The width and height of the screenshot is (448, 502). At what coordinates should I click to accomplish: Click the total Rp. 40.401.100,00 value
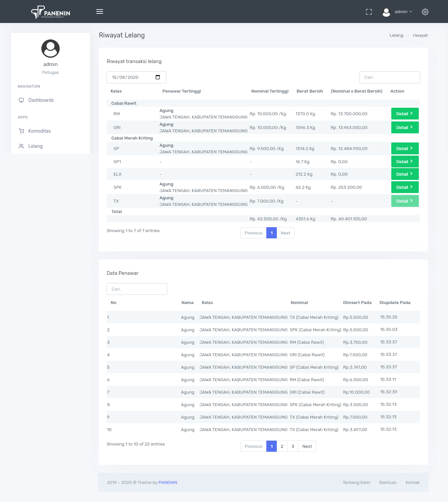pyautogui.click(x=349, y=219)
